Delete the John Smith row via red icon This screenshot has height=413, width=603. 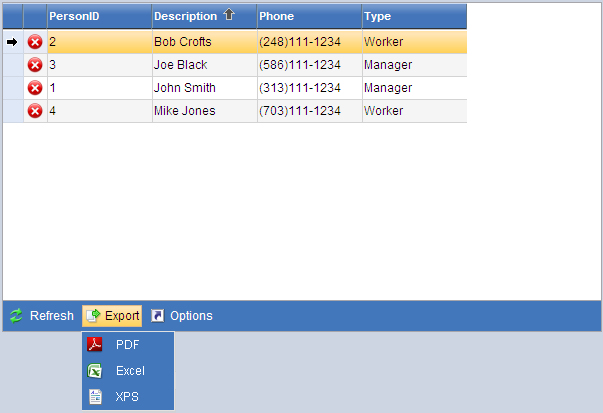click(x=35, y=88)
